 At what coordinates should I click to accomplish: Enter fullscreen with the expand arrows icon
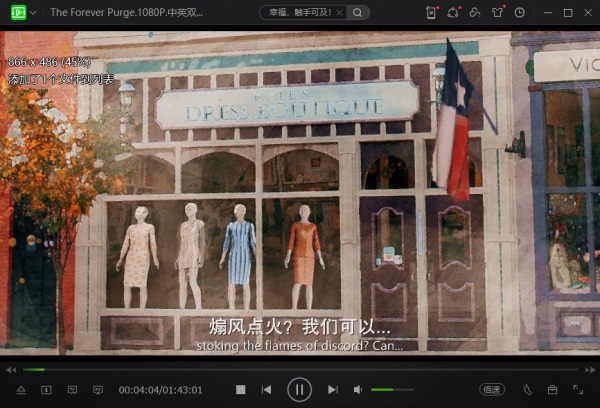coord(578,390)
